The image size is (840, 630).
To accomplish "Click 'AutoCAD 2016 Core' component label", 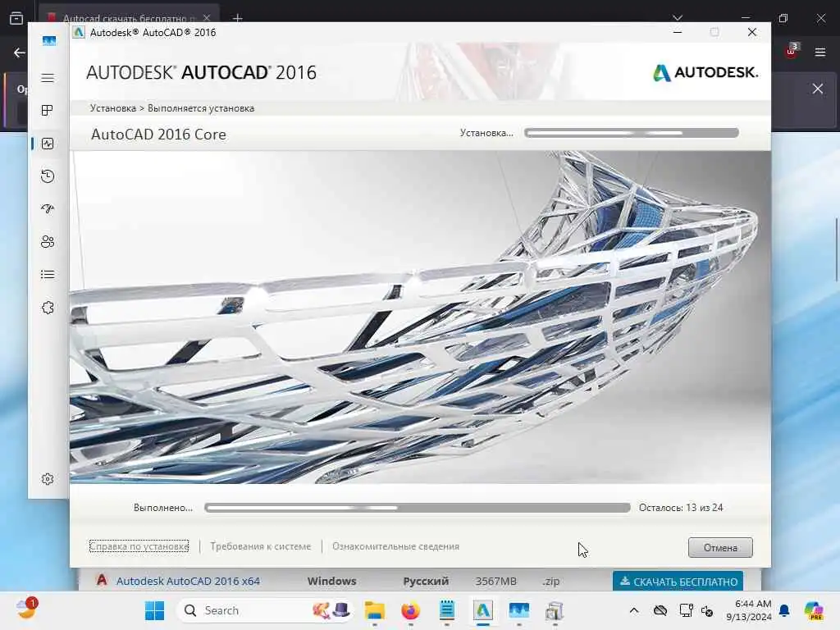I will pyautogui.click(x=158, y=134).
